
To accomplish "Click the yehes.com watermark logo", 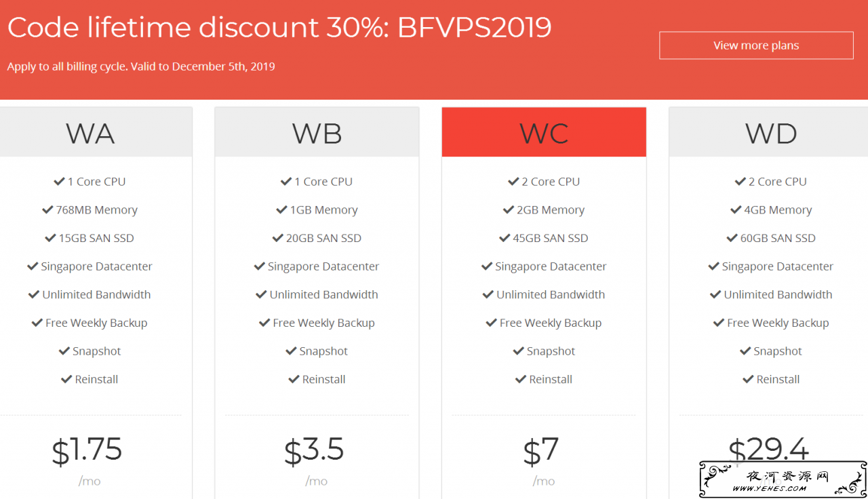I will pos(783,479).
